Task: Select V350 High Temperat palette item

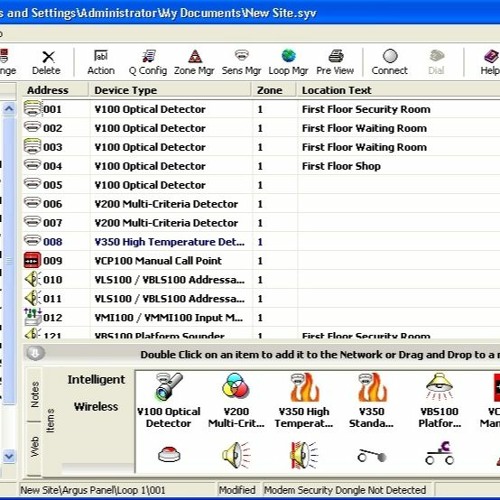Action: tap(304, 400)
